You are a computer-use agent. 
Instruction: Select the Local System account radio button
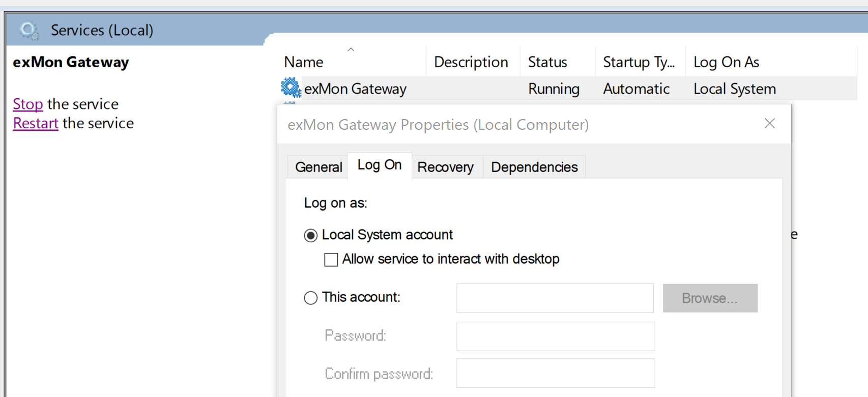(310, 235)
